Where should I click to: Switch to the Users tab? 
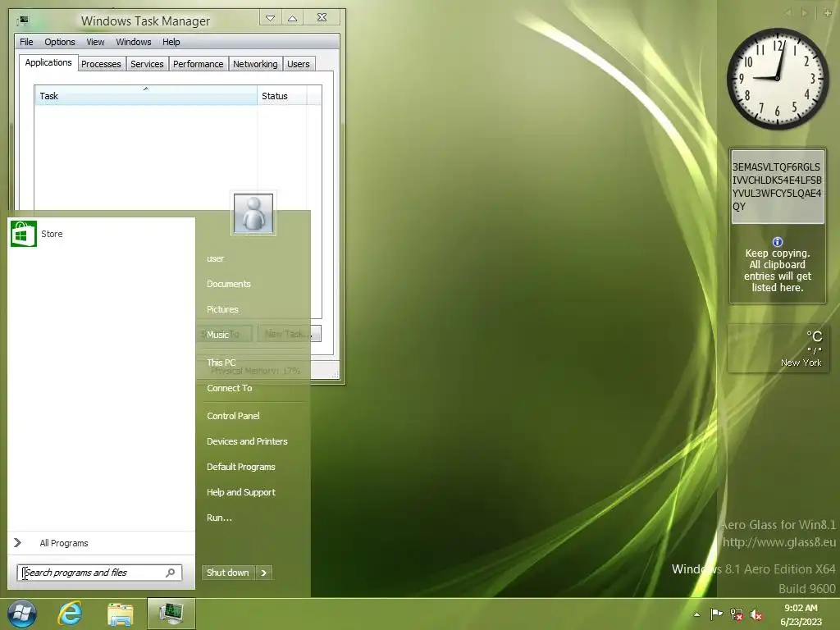tap(298, 64)
